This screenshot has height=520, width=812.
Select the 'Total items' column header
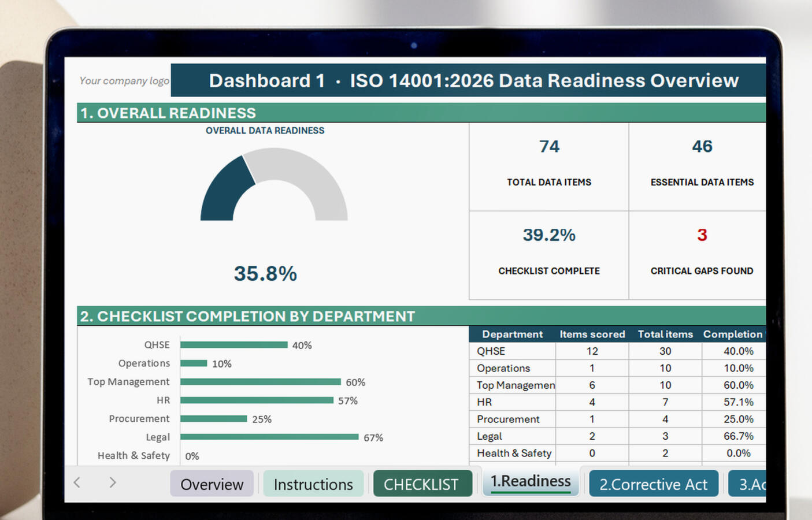(x=665, y=335)
